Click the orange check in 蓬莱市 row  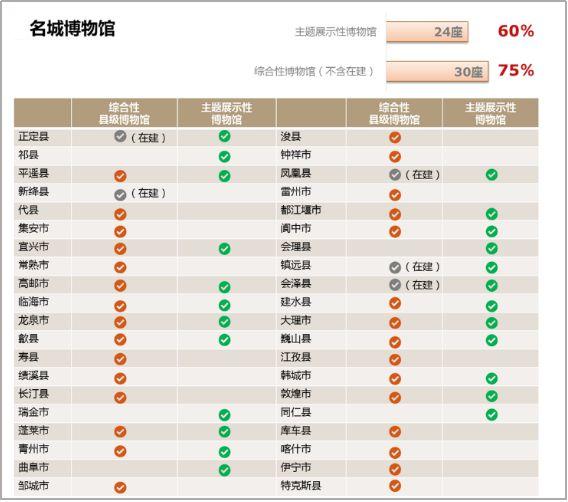click(x=120, y=431)
